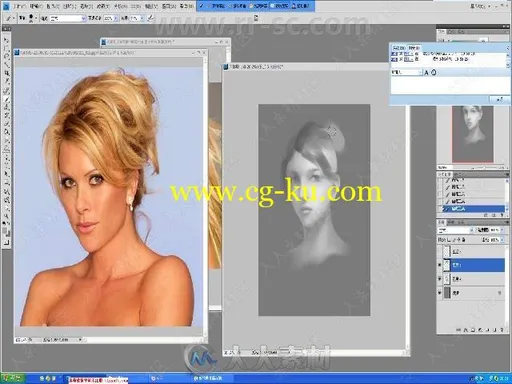Switch to the Actions tab beside History
The image size is (512, 384).
[457, 174]
